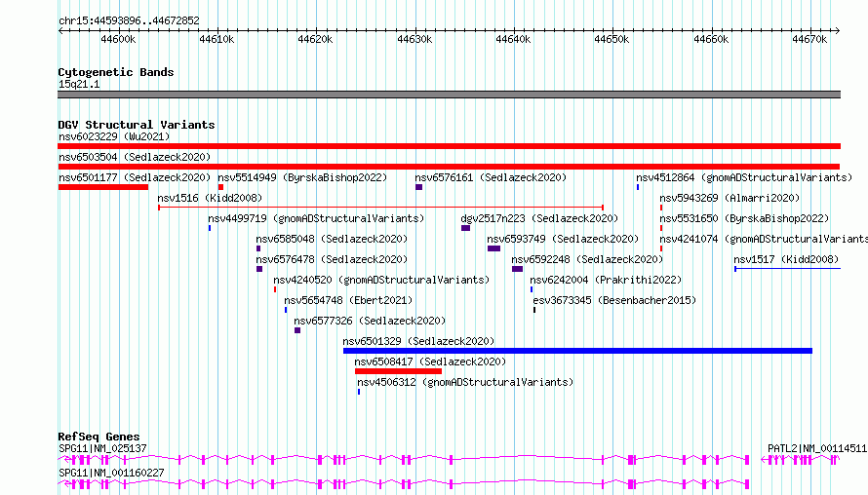Open nsv5531650 (ByrskaBishop2022) variant

[744, 218]
